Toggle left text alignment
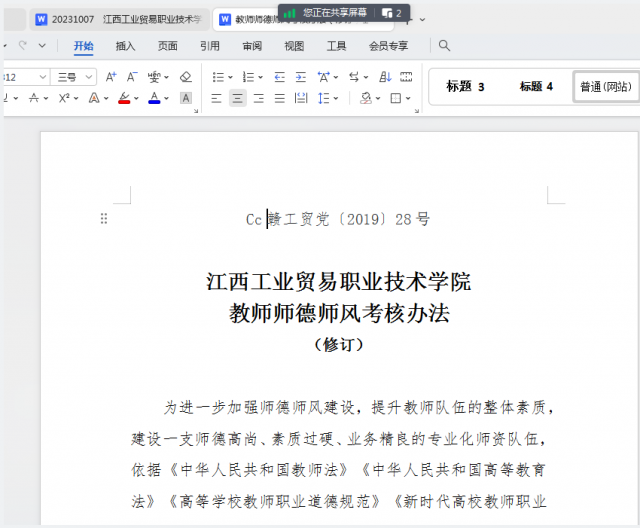This screenshot has width=640, height=528. click(x=216, y=98)
